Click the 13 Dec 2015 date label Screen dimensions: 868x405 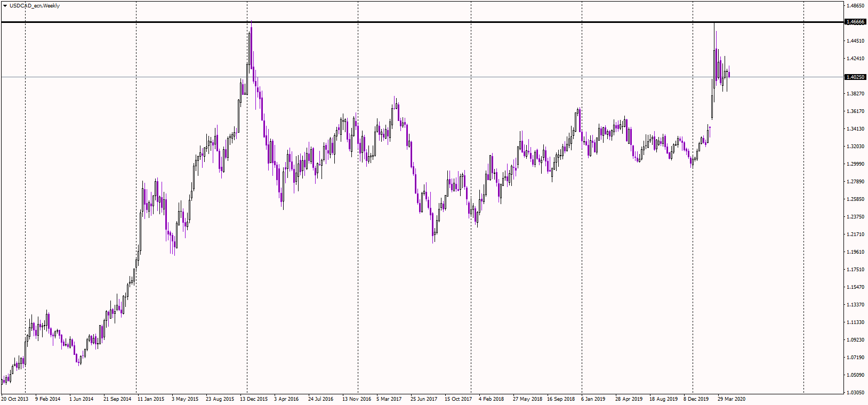(x=254, y=399)
